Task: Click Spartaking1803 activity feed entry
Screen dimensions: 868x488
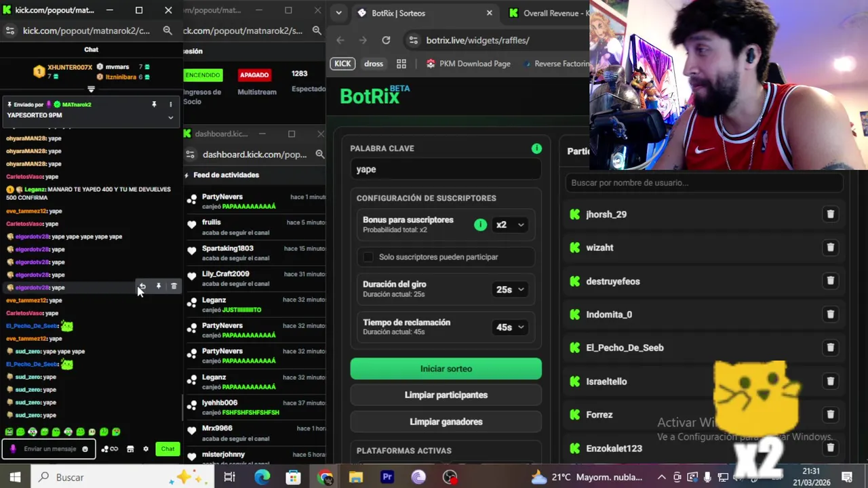Action: coord(256,253)
